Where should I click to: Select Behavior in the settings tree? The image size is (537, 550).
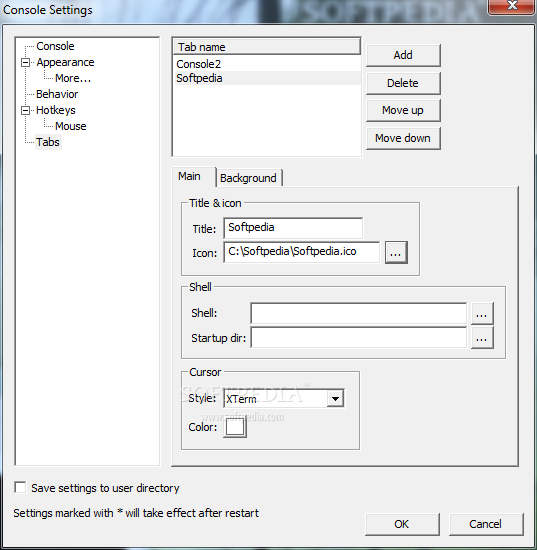click(x=57, y=94)
